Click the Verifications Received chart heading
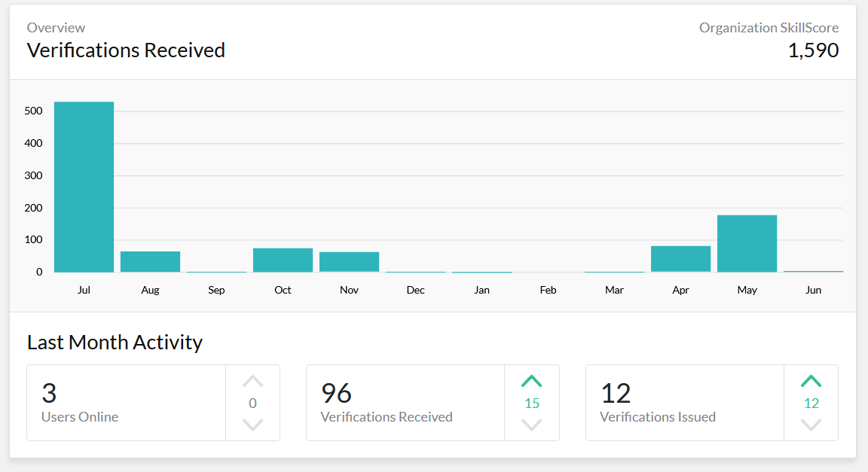Viewport: 868px width, 472px height. 126,50
